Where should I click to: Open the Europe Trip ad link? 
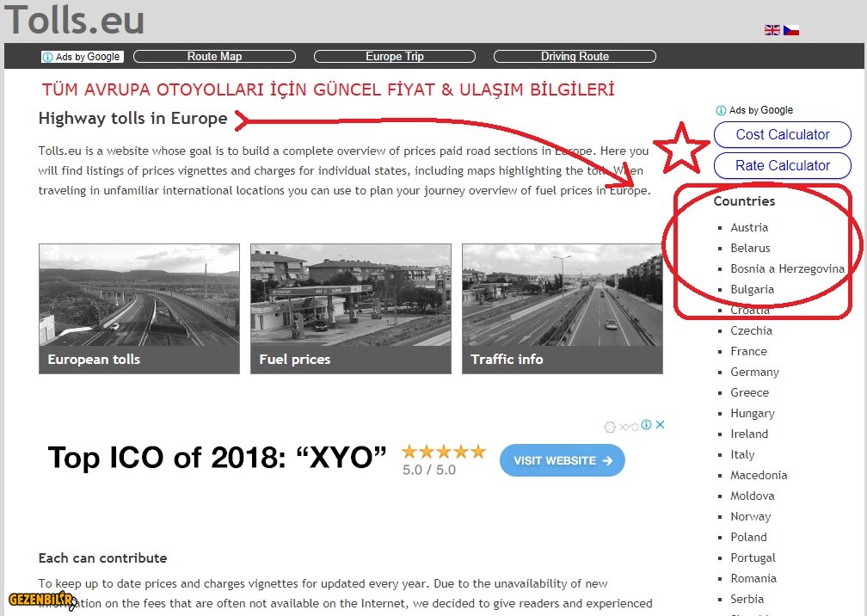[x=394, y=57]
